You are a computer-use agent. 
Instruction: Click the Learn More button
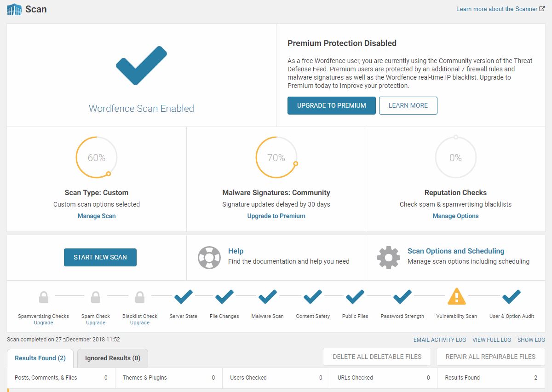(x=408, y=105)
